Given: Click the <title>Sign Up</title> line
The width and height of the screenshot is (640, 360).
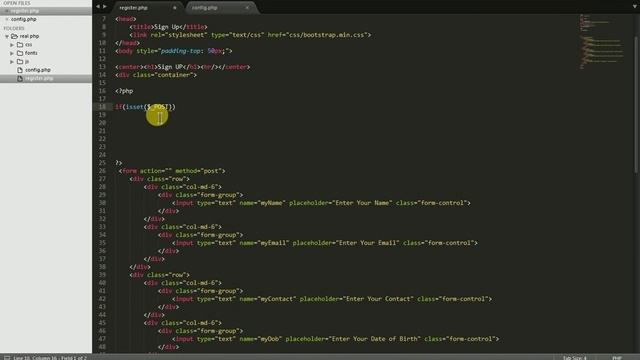Looking at the screenshot, I should (x=168, y=27).
